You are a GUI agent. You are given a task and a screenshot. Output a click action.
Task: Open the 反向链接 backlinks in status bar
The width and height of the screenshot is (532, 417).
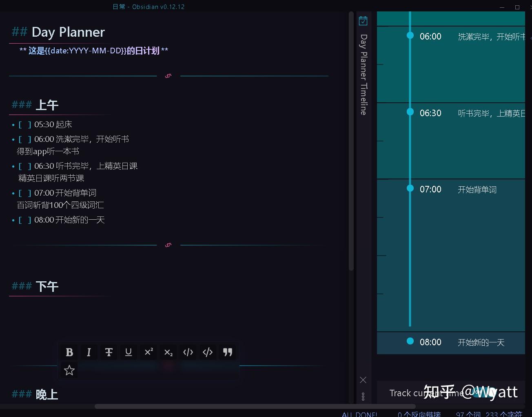tap(419, 413)
